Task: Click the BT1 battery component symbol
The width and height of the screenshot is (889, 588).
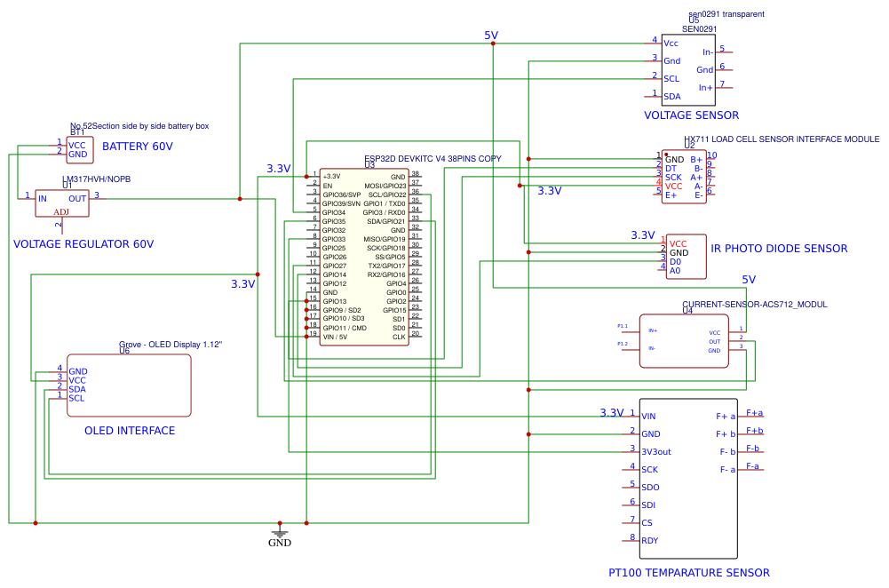Action: click(x=79, y=150)
